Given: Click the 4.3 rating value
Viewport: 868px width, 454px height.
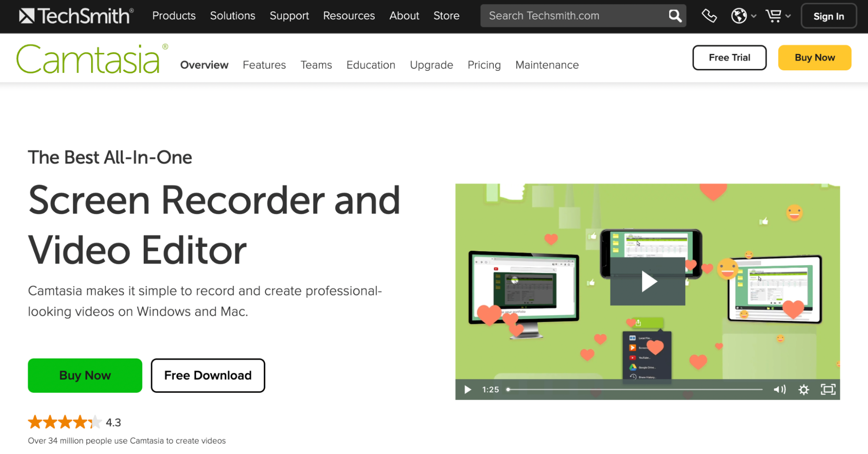Looking at the screenshot, I should 113,422.
